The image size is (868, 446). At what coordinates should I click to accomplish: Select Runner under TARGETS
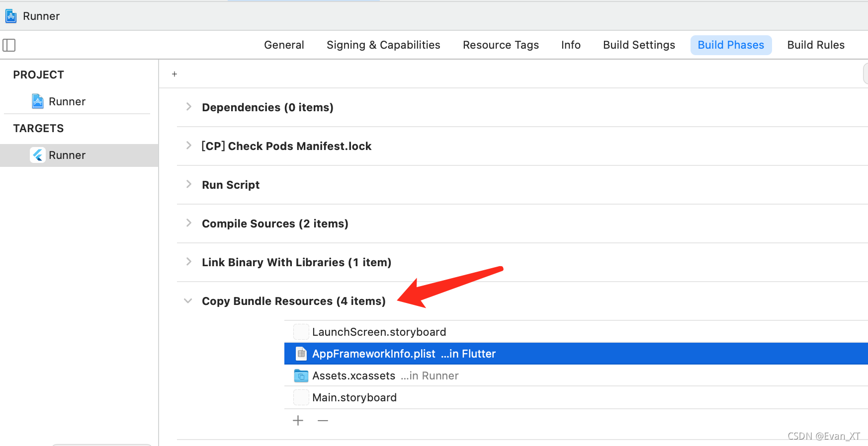pos(79,155)
